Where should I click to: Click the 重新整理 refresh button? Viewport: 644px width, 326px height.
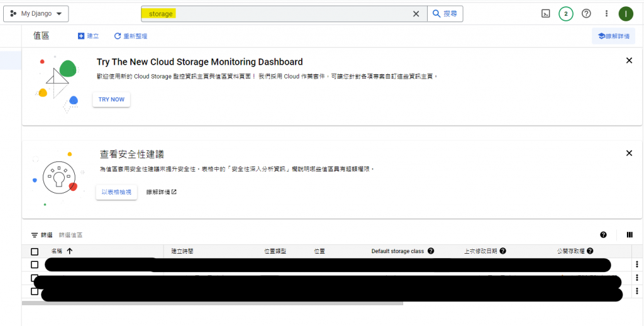click(x=131, y=36)
